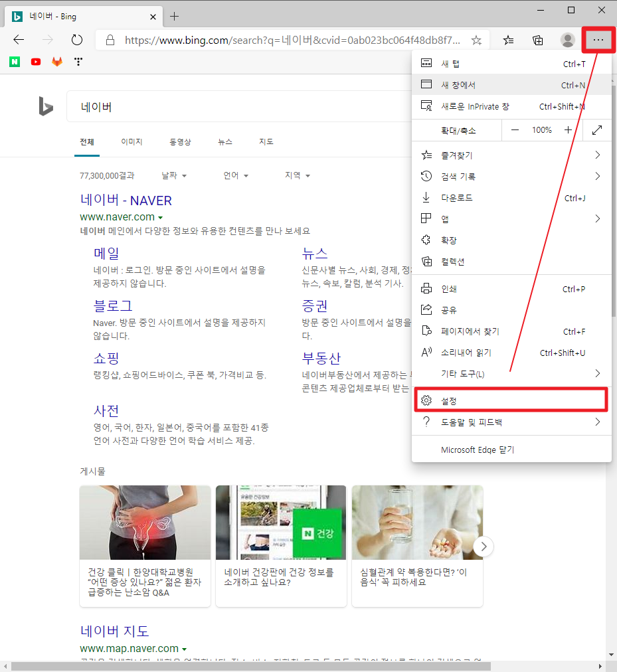Image resolution: width=617 pixels, height=672 pixels.
Task: Switch to 전체 search tab
Action: pyautogui.click(x=87, y=142)
